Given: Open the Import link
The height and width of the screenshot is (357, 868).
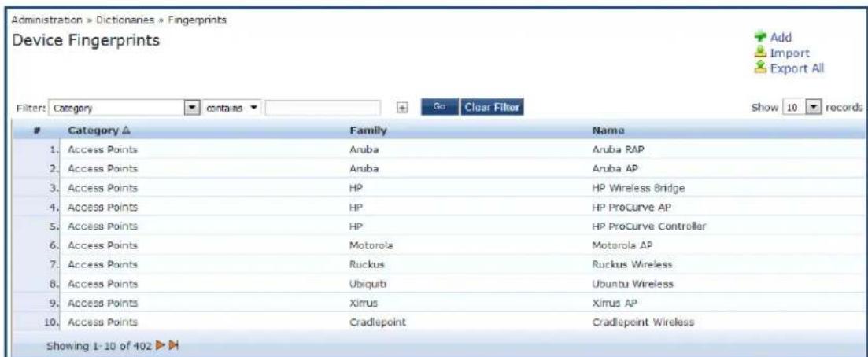Looking at the screenshot, I should 790,53.
